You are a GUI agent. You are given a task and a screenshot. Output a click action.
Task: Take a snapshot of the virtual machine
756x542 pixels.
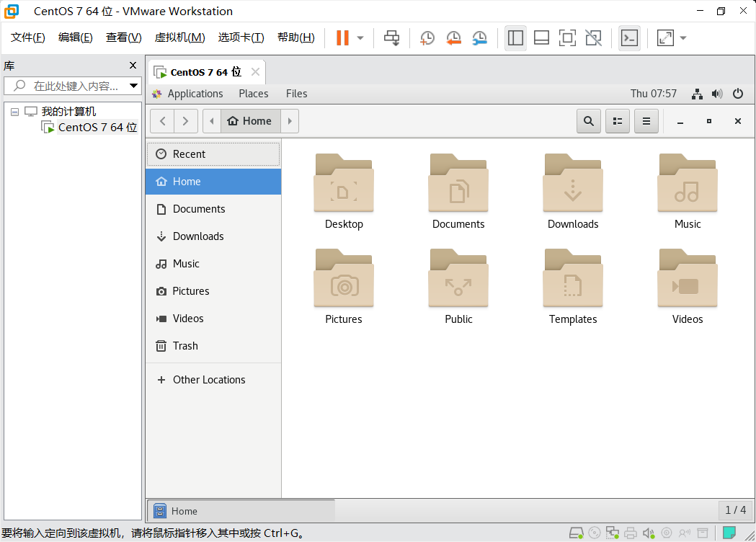[x=427, y=37]
